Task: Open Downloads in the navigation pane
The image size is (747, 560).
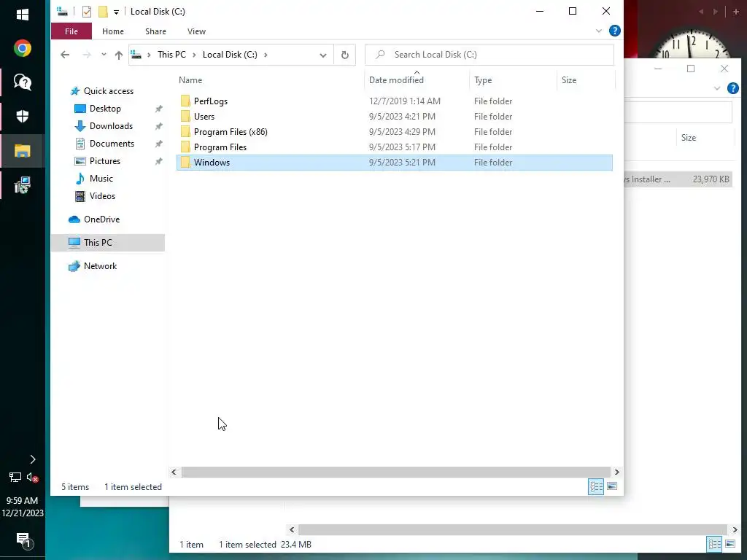Action: coord(111,126)
